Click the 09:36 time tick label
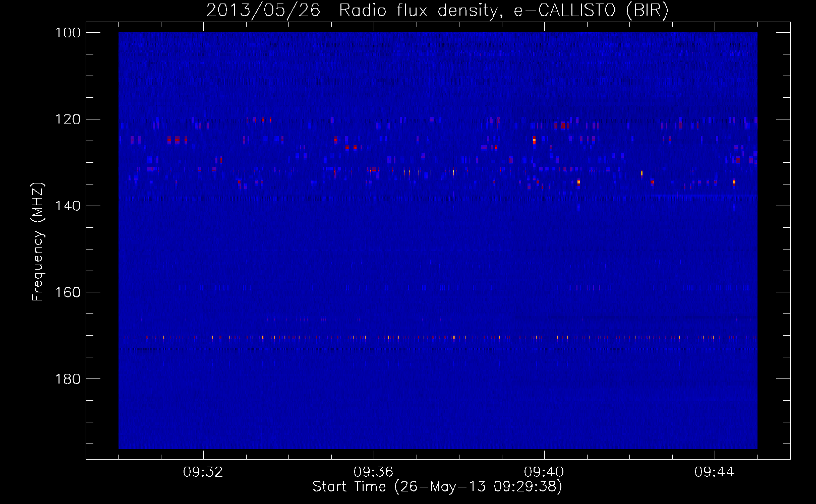Image resolution: width=816 pixels, height=504 pixels. pos(374,472)
